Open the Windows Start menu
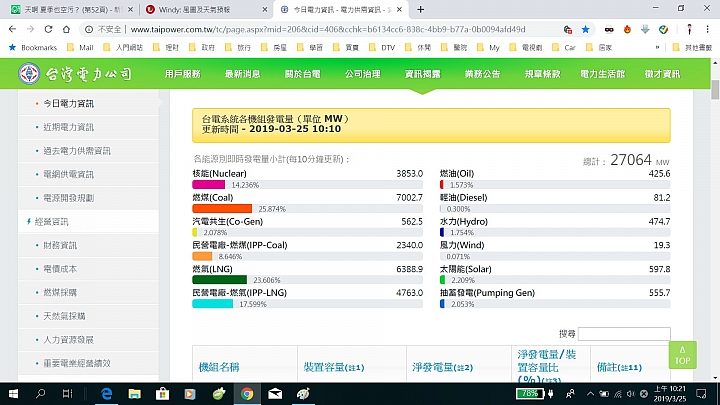The height and width of the screenshot is (405, 720). (13, 394)
